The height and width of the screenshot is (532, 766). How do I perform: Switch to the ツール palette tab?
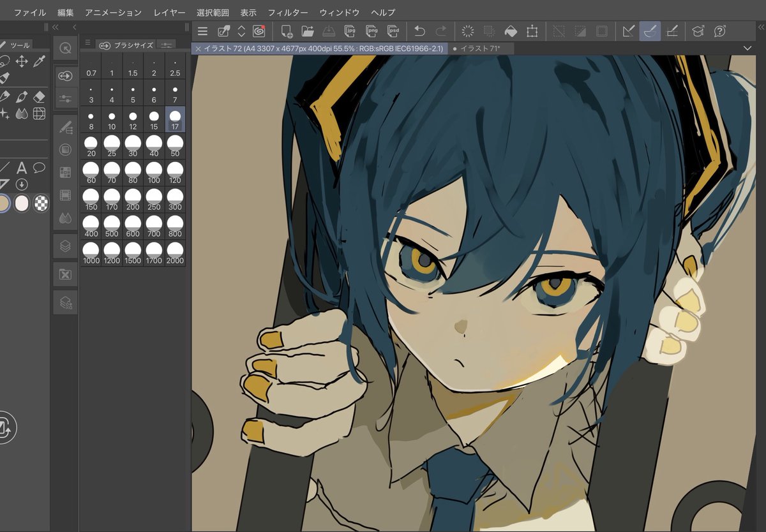pos(16,45)
